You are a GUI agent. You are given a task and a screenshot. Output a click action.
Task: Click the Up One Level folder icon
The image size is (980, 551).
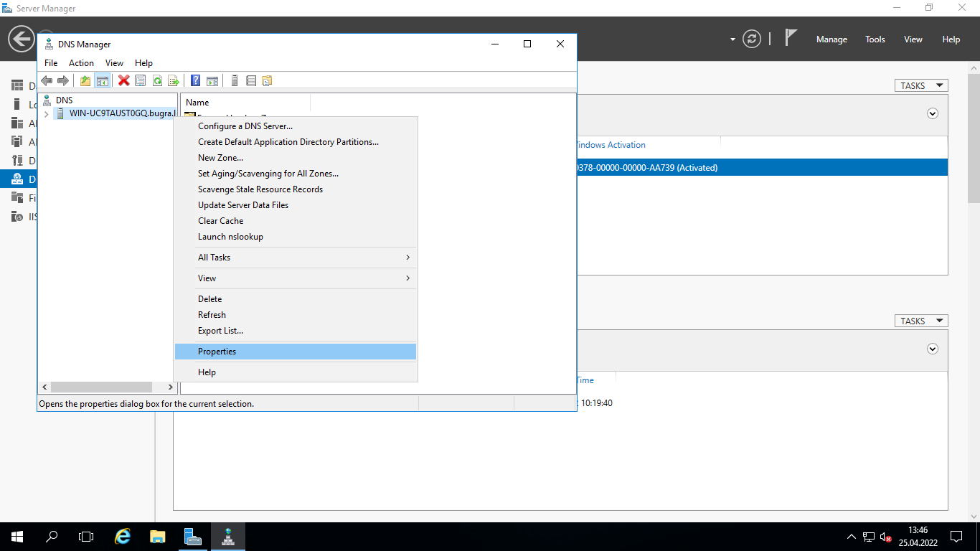click(x=85, y=80)
